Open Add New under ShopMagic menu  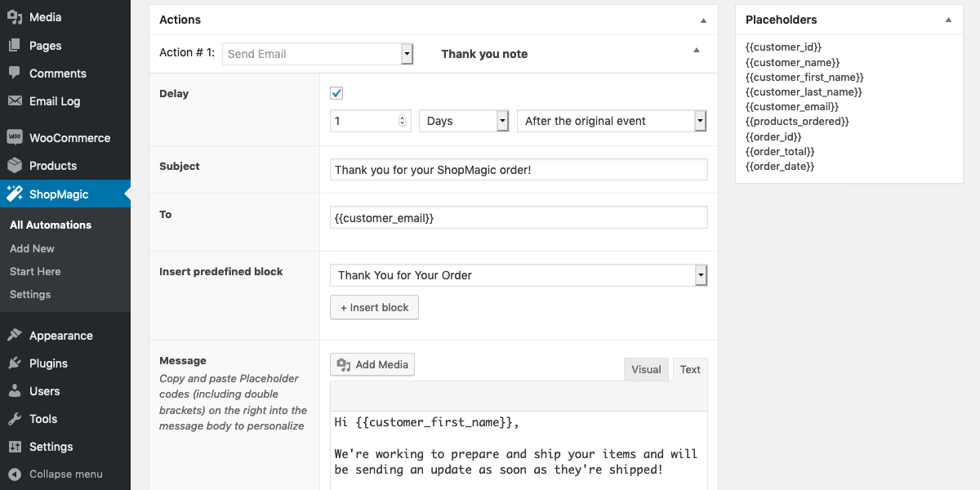(32, 248)
